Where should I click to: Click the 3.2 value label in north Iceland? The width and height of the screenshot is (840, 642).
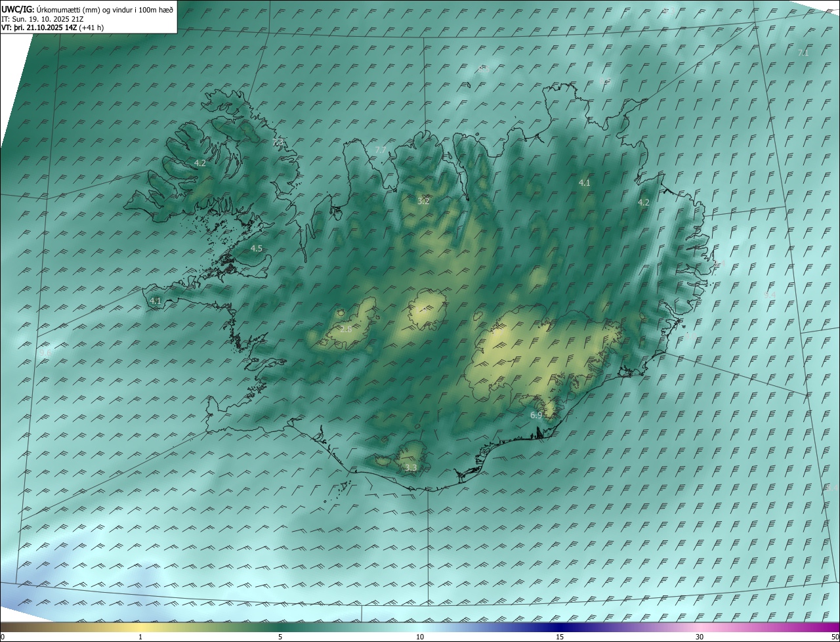pyautogui.click(x=423, y=201)
